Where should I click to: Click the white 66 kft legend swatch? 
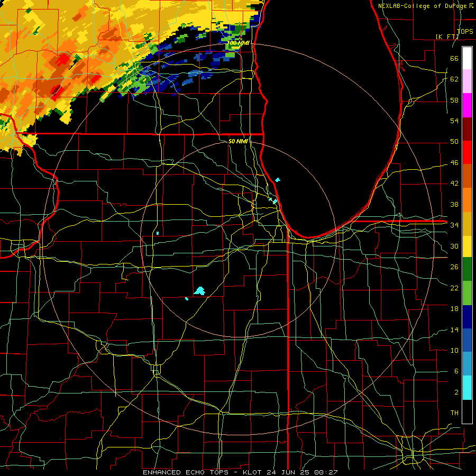[467, 58]
